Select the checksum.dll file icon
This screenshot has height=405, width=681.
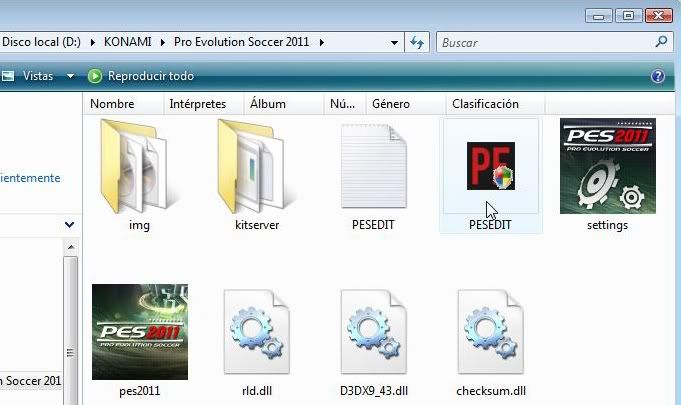(490, 332)
